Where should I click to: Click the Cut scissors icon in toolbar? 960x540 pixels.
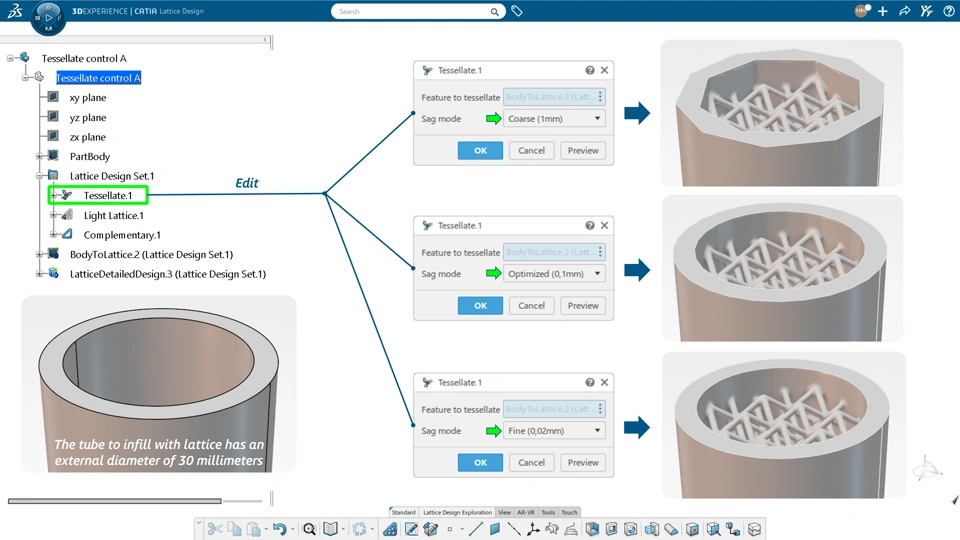click(214, 529)
